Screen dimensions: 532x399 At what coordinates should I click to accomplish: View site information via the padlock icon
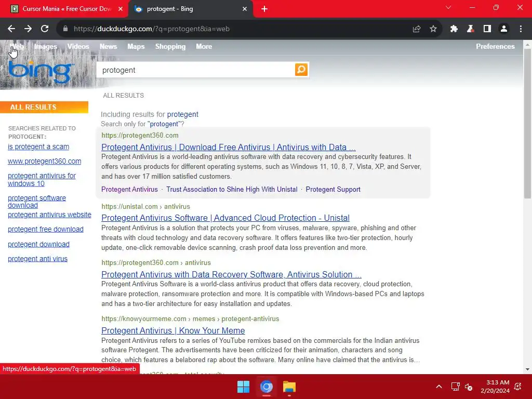click(x=65, y=29)
